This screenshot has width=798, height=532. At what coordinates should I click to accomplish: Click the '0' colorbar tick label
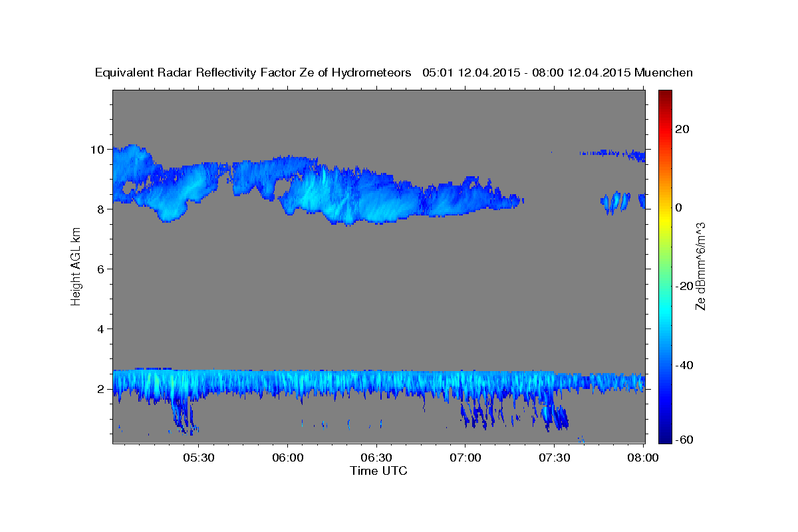[679, 207]
